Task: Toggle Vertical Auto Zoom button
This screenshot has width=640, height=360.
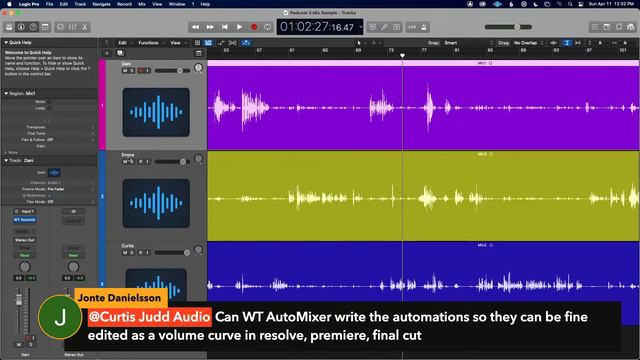Action: [567, 43]
